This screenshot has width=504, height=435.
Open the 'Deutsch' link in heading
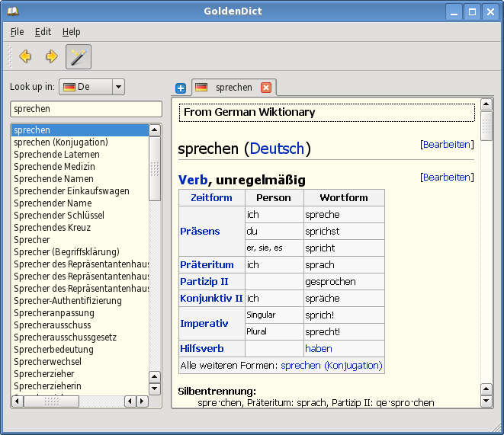pyautogui.click(x=277, y=149)
